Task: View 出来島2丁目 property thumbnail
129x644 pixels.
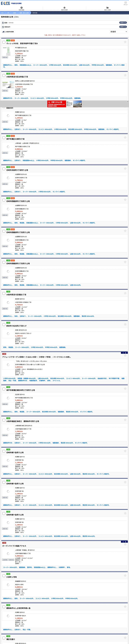Action: 8,84
